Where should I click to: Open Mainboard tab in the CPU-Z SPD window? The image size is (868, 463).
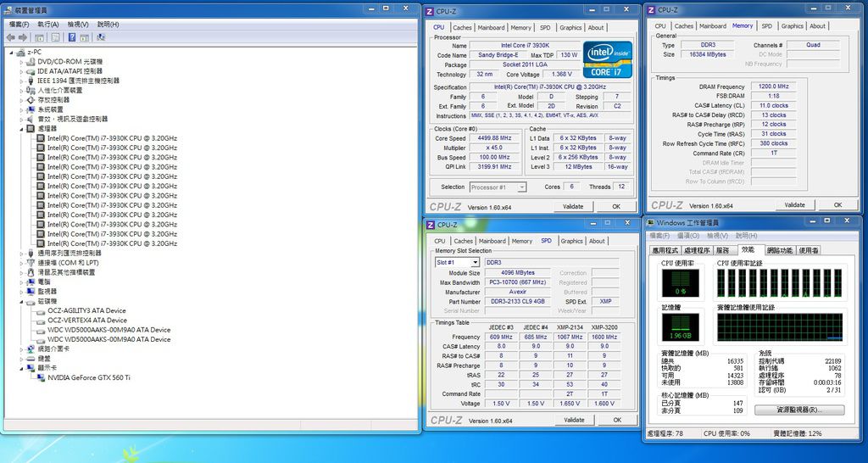tap(492, 241)
